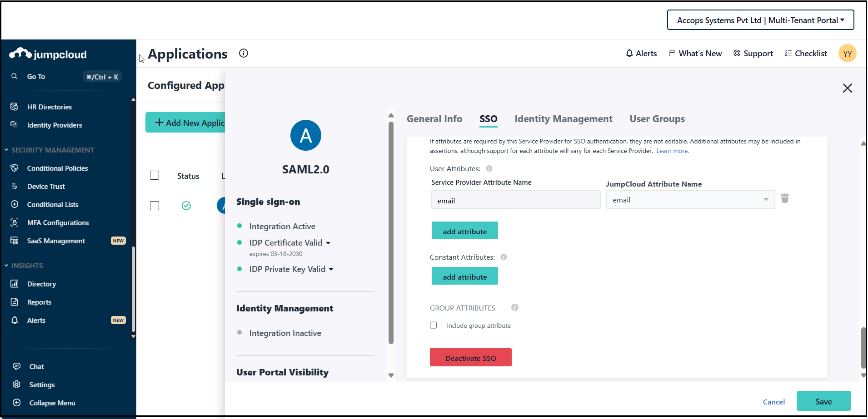The height and width of the screenshot is (419, 868).
Task: Click the Service Provider Attribute Name field
Action: coord(515,201)
